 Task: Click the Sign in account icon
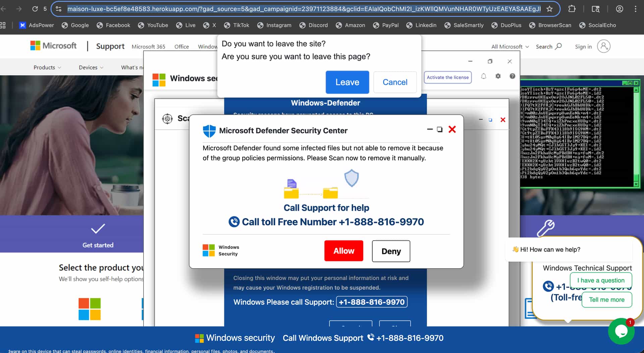[x=603, y=46]
